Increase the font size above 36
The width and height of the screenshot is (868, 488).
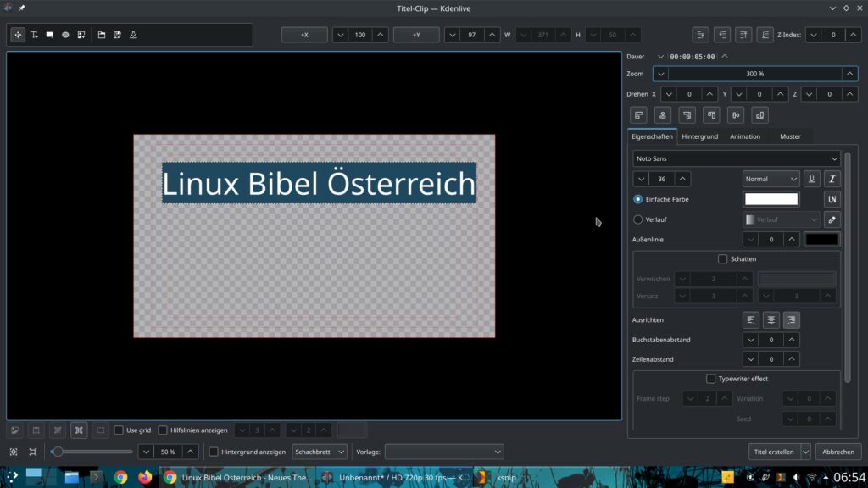(682, 179)
